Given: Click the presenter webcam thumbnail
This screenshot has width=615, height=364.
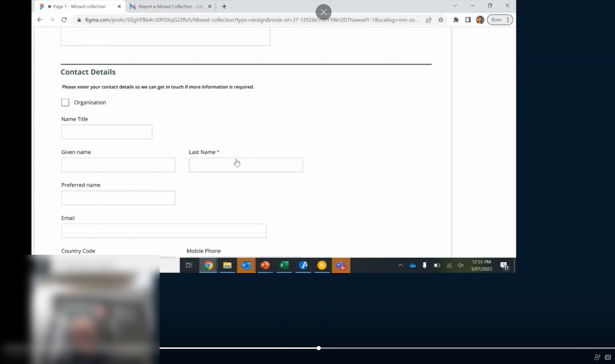Looking at the screenshot, I should [80, 309].
